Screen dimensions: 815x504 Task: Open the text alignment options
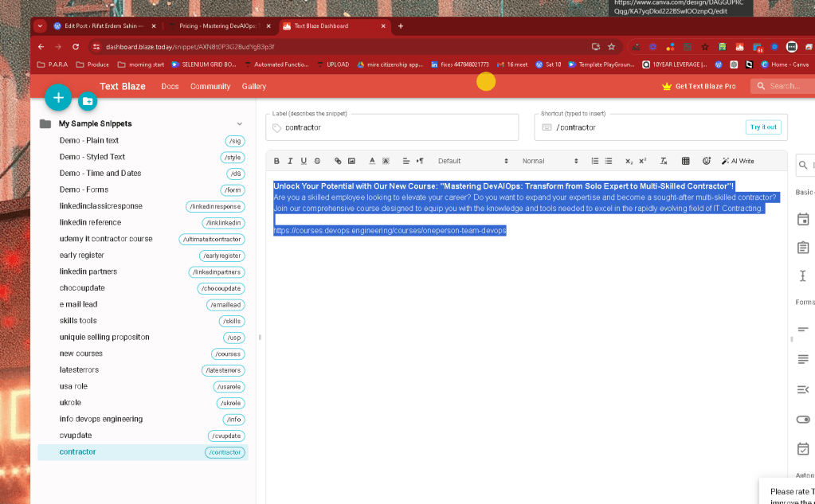pyautogui.click(x=406, y=161)
